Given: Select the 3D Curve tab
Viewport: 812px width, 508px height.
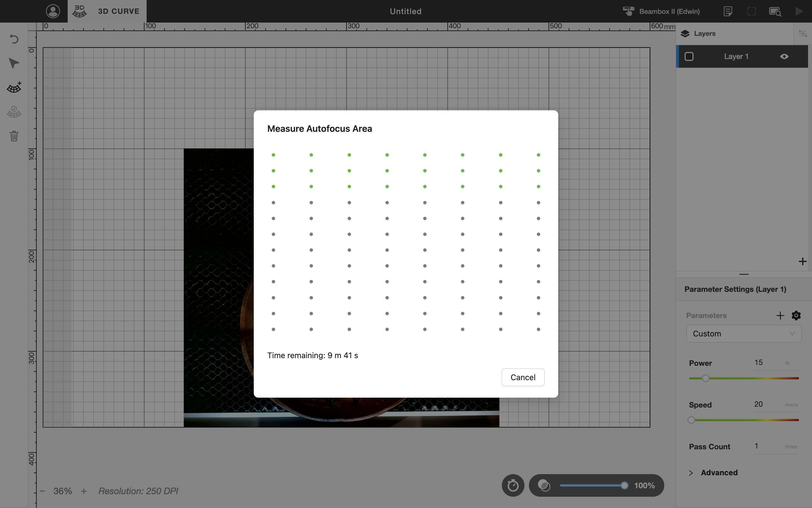Looking at the screenshot, I should (107, 11).
